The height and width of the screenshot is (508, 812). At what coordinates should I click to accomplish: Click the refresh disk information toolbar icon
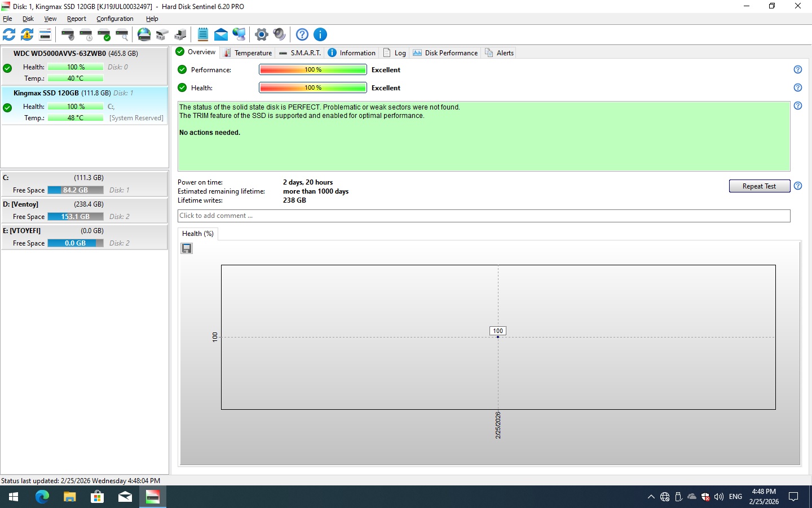(x=9, y=34)
